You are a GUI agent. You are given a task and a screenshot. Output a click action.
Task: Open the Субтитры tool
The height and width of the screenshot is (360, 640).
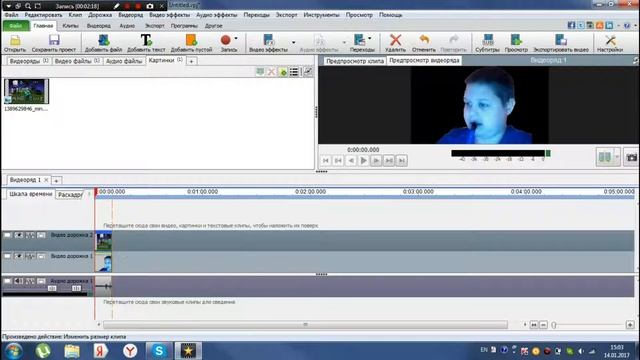[487, 43]
